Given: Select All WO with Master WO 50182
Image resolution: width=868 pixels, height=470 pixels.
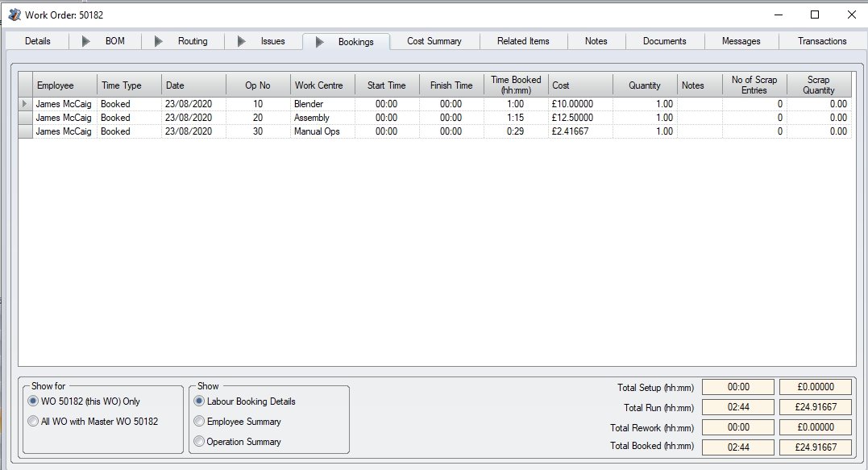Looking at the screenshot, I should click(x=33, y=421).
